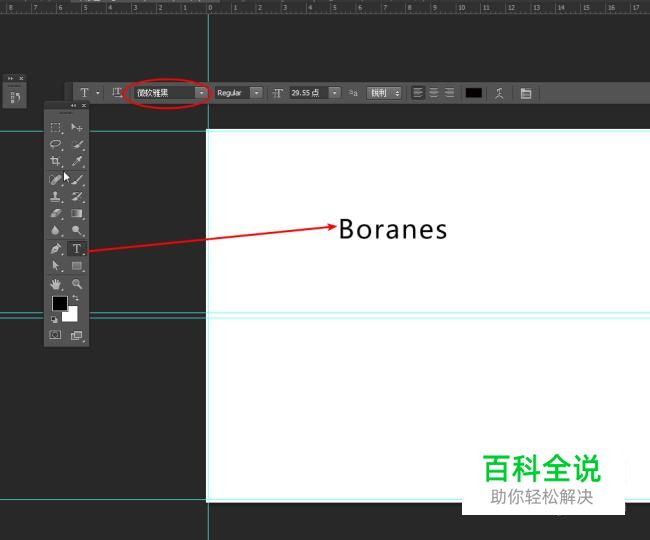Select the Rectangle shape tool
The width and height of the screenshot is (650, 540).
(x=77, y=266)
